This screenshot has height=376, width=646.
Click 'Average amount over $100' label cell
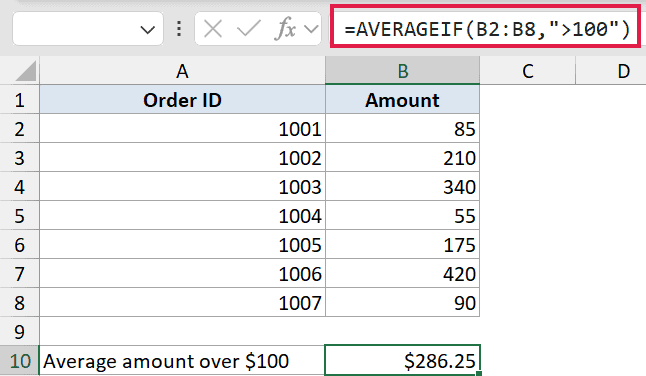point(182,361)
